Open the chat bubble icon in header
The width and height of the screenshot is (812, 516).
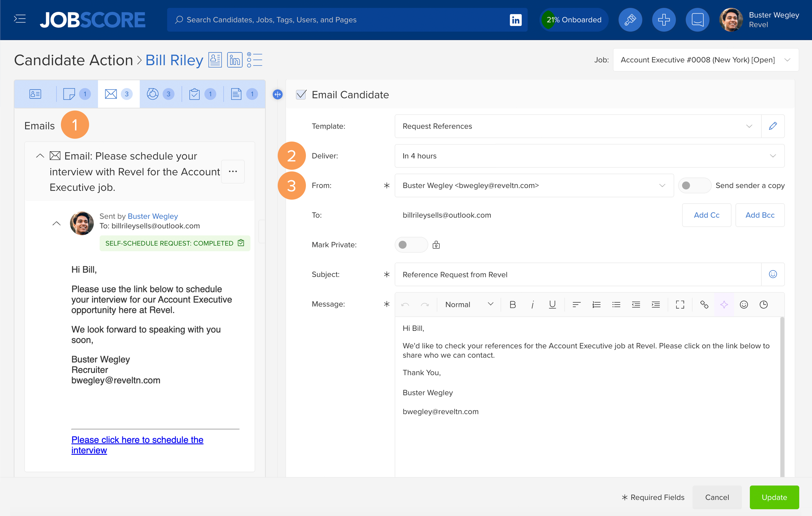click(x=697, y=19)
